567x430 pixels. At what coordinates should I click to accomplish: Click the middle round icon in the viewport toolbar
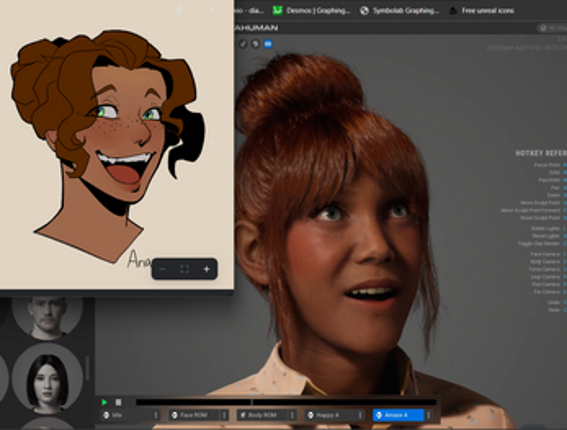coord(255,44)
